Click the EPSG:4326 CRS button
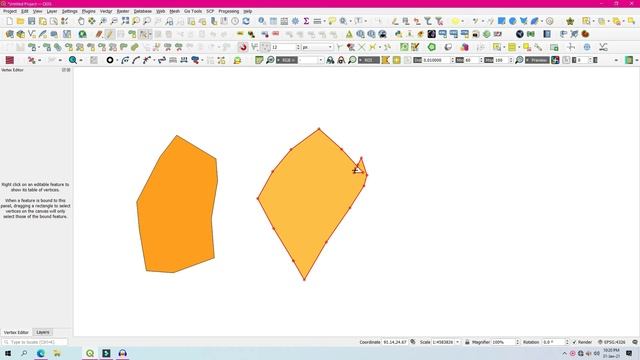The image size is (640, 360). (611, 342)
